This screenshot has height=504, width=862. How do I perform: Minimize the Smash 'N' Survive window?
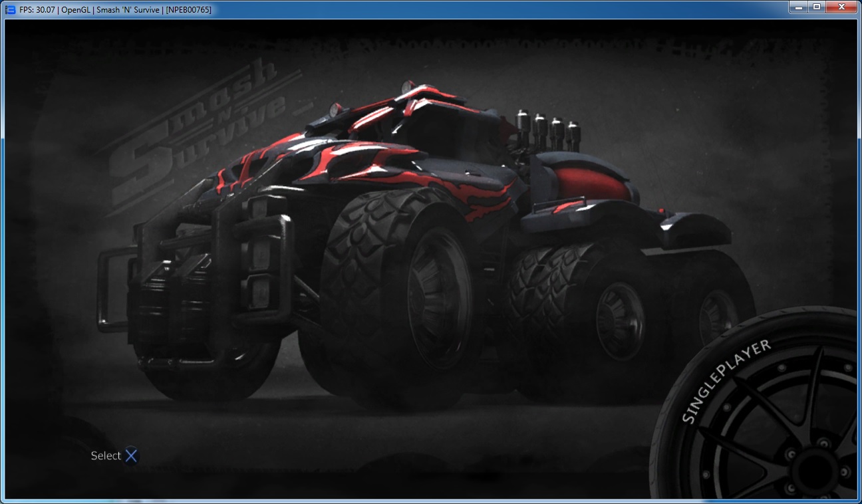pyautogui.click(x=797, y=7)
